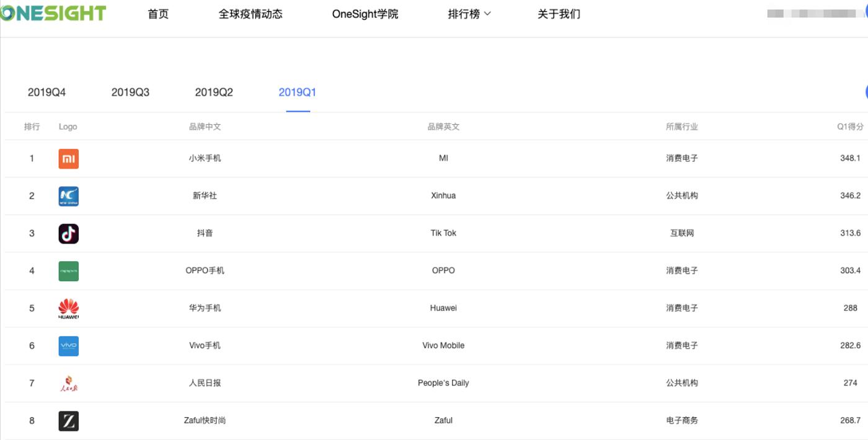Click the Zaful Z logo icon

coord(68,420)
